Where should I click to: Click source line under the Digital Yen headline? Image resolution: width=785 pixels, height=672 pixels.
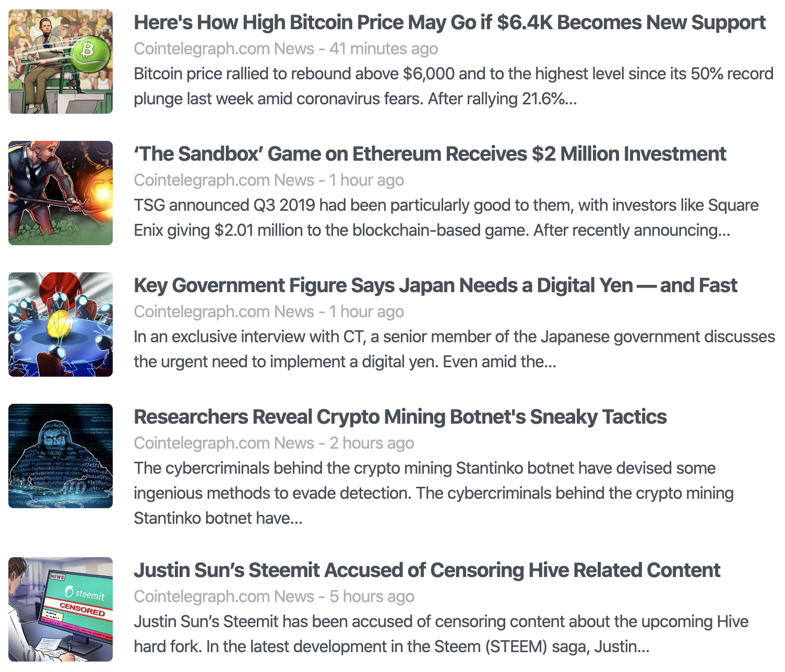(x=269, y=312)
